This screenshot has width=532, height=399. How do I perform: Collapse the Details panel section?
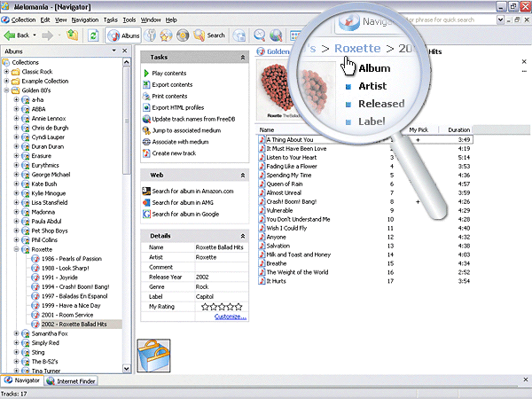coord(243,235)
